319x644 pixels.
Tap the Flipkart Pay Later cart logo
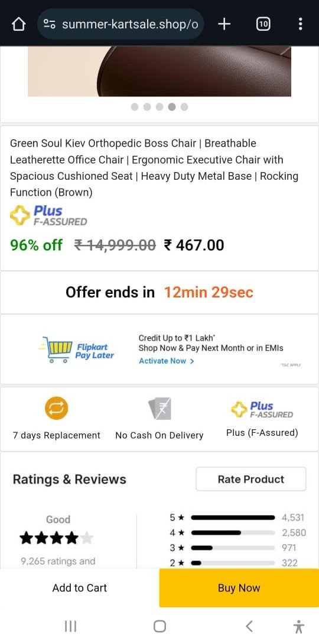point(77,349)
